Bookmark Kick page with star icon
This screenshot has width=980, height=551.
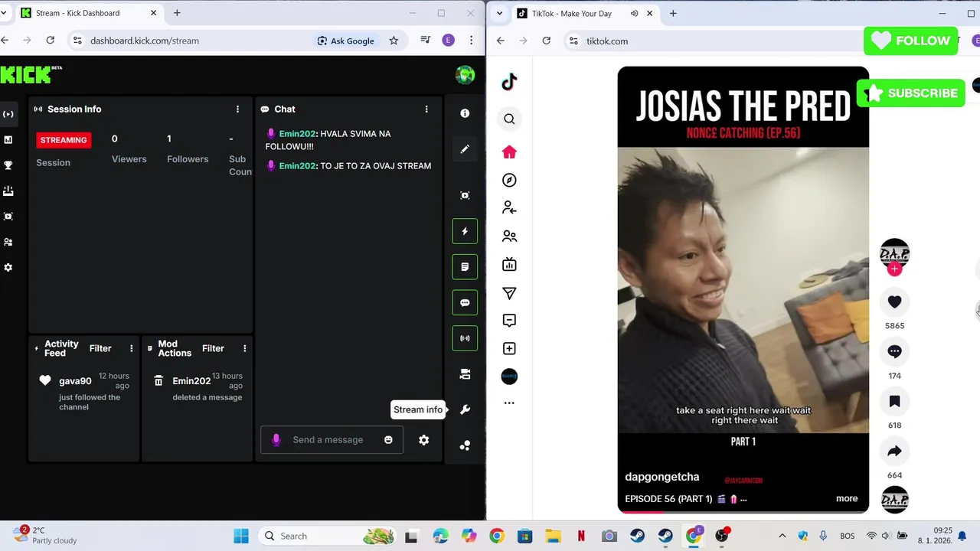pos(394,41)
